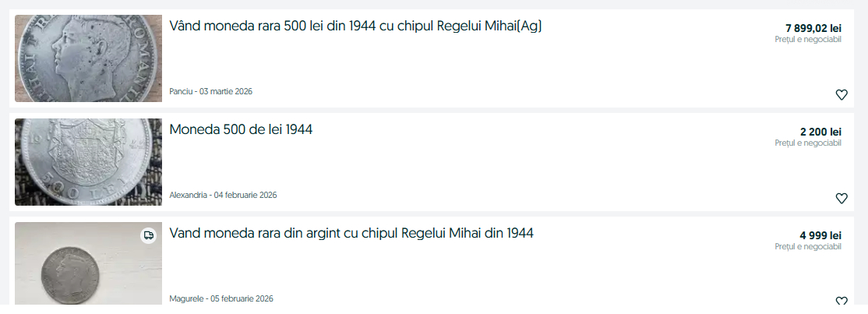Viewport: 868px width, 314px height.
Task: Open the 'Moneda 500 de lei 1944' listing
Action: point(241,129)
